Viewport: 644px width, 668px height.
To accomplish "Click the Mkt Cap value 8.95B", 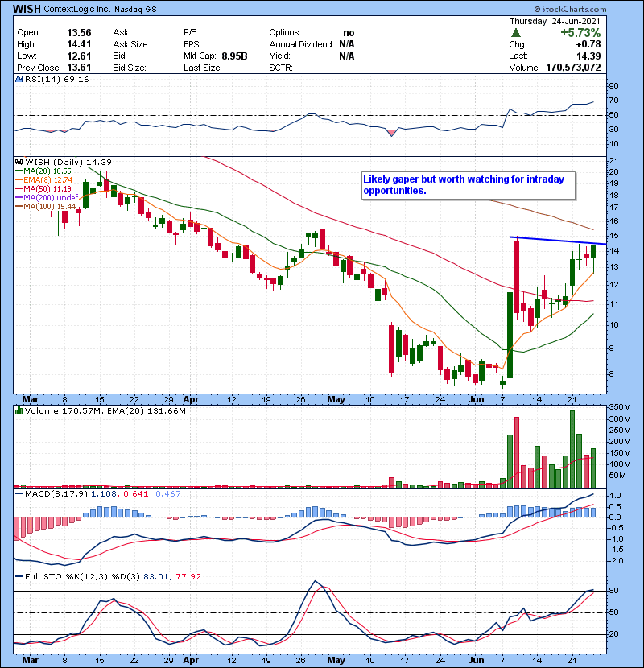I will coord(234,56).
